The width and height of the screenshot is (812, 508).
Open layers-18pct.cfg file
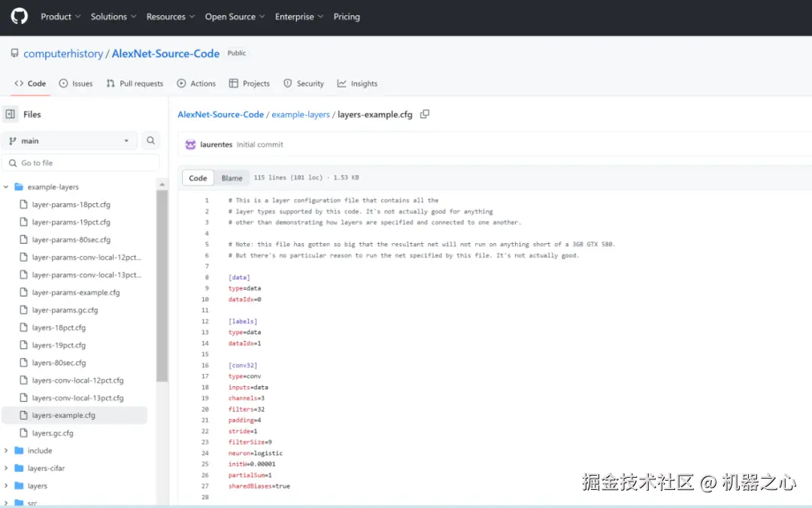(59, 327)
